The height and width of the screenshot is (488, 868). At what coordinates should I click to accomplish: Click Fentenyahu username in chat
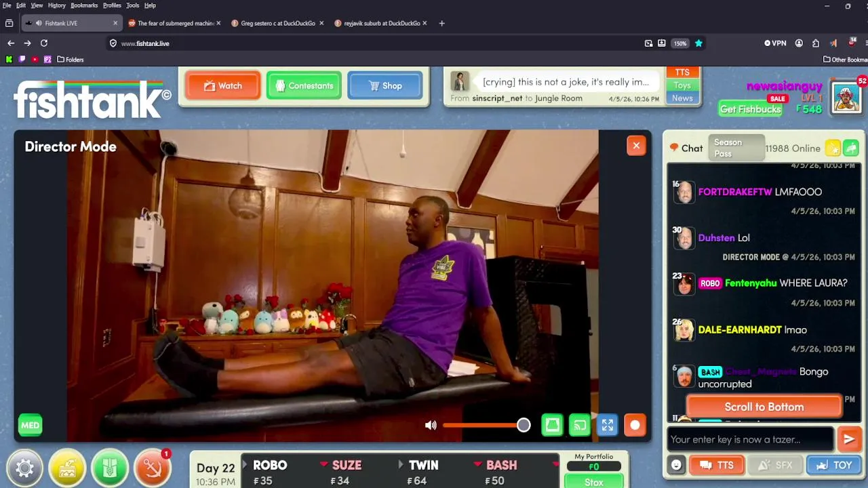pos(751,283)
